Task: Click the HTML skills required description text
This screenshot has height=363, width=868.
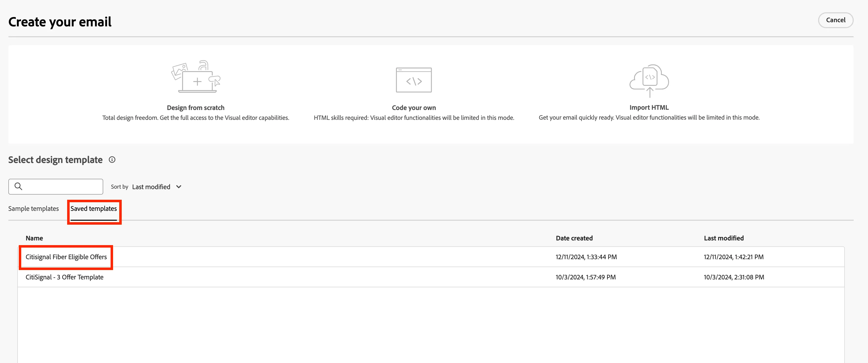Action: pyautogui.click(x=414, y=118)
